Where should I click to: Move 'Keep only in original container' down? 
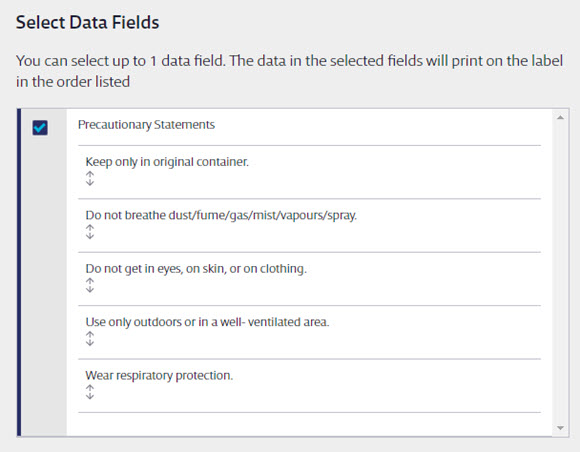(x=90, y=182)
